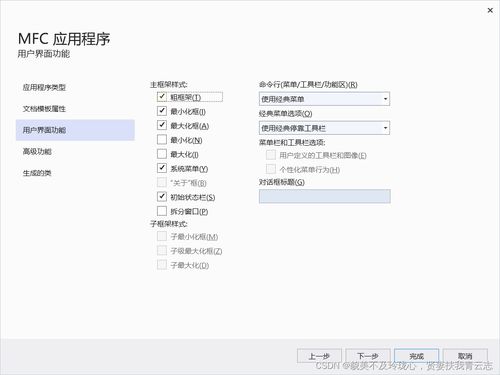Click the 下一步 button

368,356
